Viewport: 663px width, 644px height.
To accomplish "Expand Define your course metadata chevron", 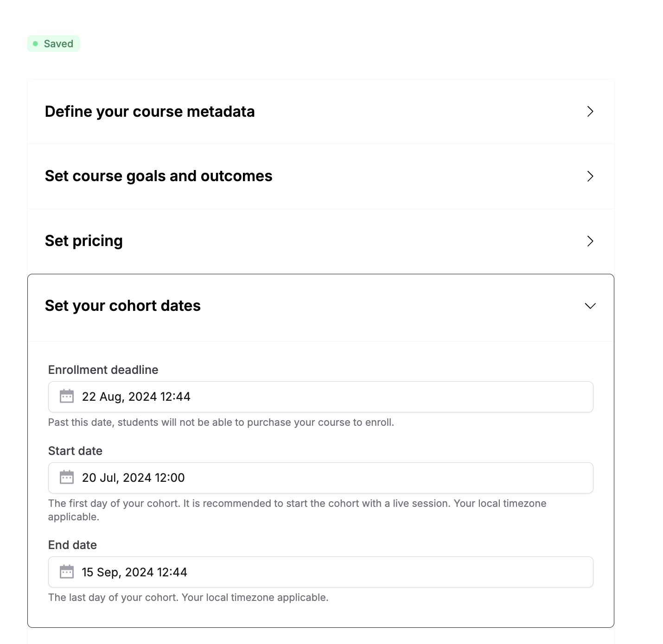I will tap(590, 111).
